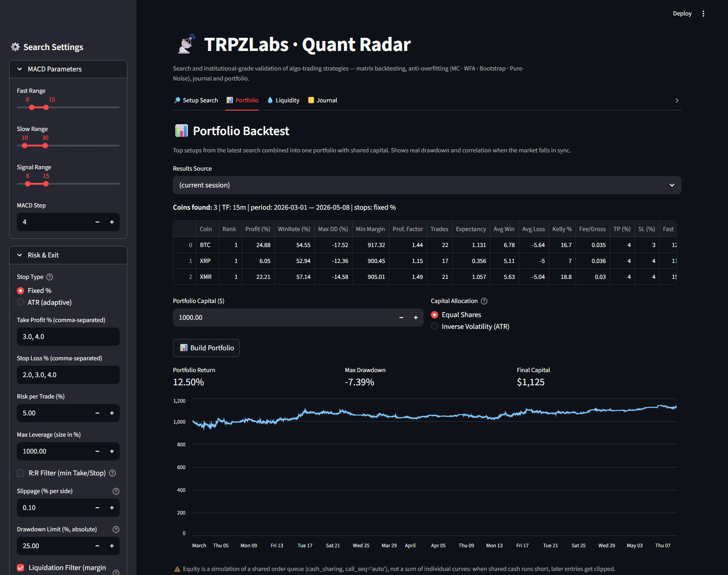Click the Slippage help icon

click(116, 491)
